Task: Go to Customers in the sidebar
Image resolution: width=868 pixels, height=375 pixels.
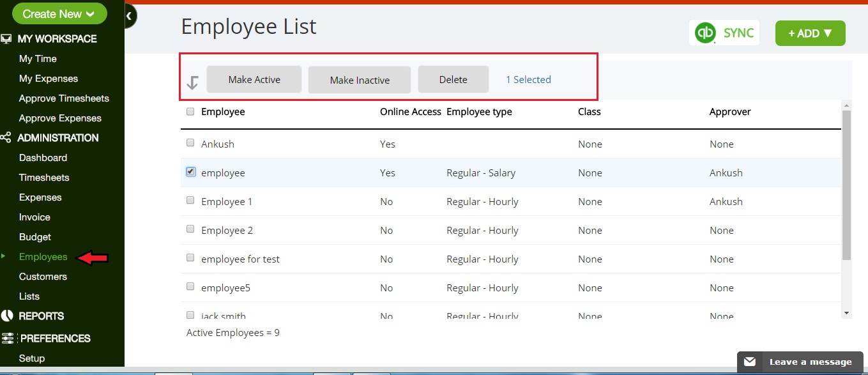Action: click(43, 277)
